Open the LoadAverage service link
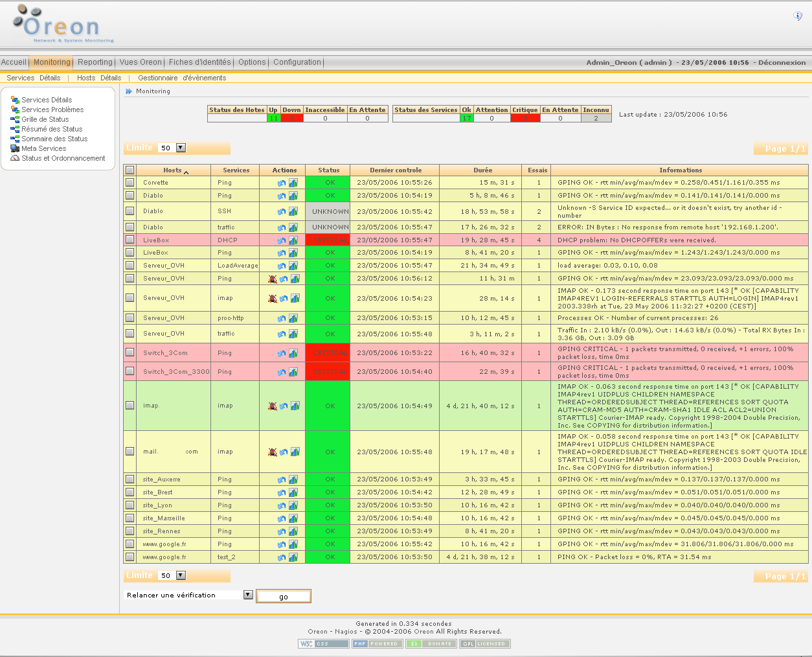The width and height of the screenshot is (812, 657). [x=238, y=266]
